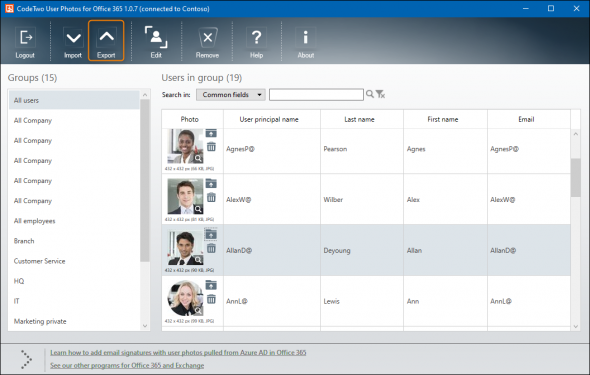Delete photo icon for Allan Deyoung

click(x=211, y=248)
